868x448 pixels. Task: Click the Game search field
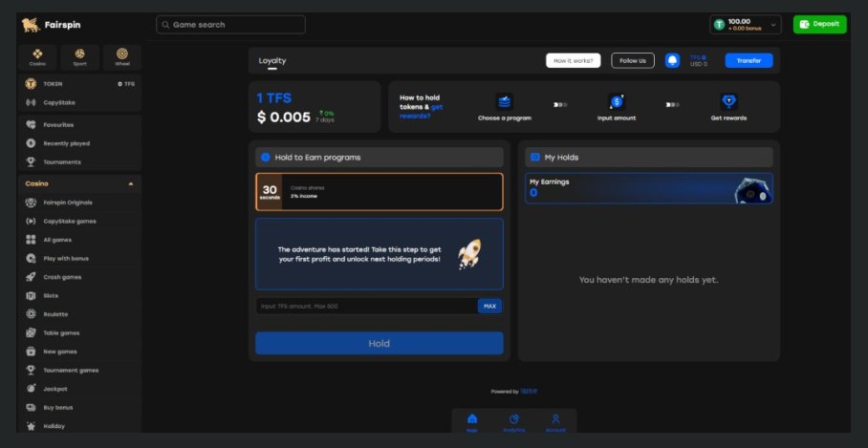pos(231,25)
